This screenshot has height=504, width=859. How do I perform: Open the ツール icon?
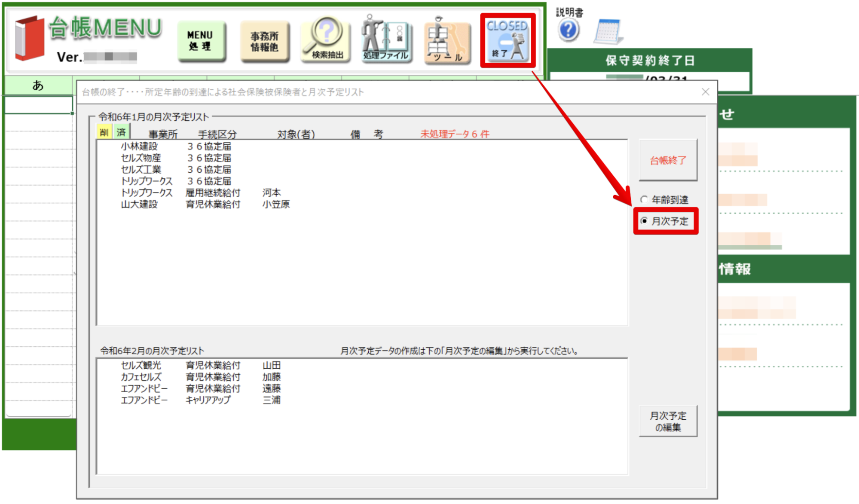click(447, 40)
